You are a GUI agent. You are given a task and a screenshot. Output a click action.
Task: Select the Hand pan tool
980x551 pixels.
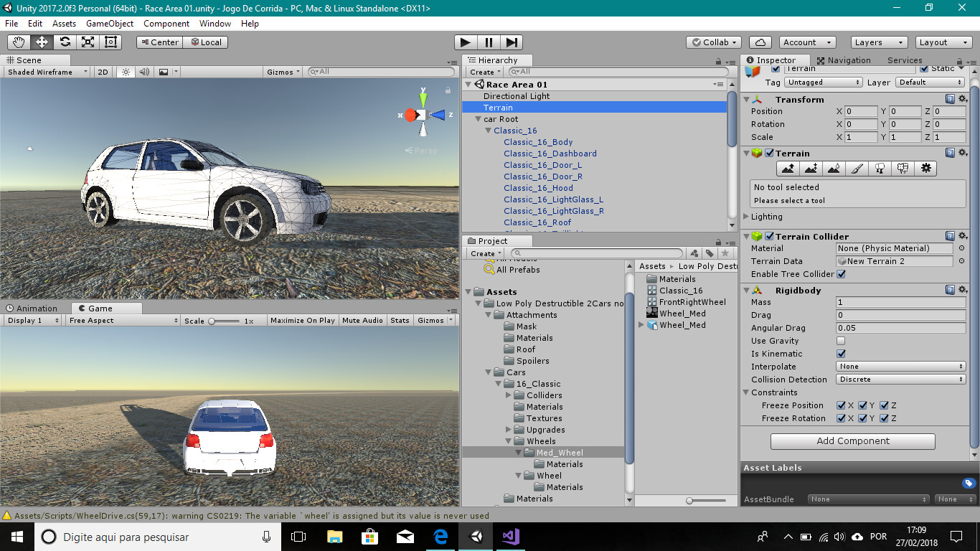pos(21,42)
